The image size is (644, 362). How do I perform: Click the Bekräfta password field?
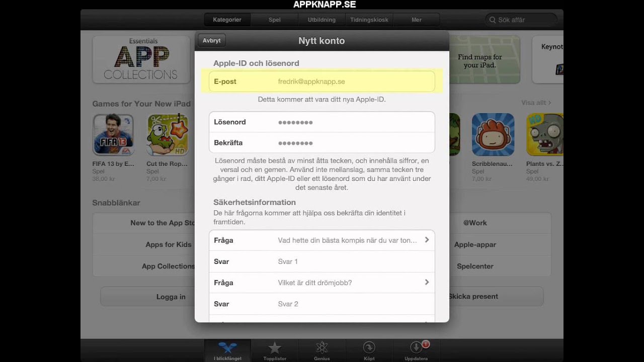pyautogui.click(x=322, y=143)
